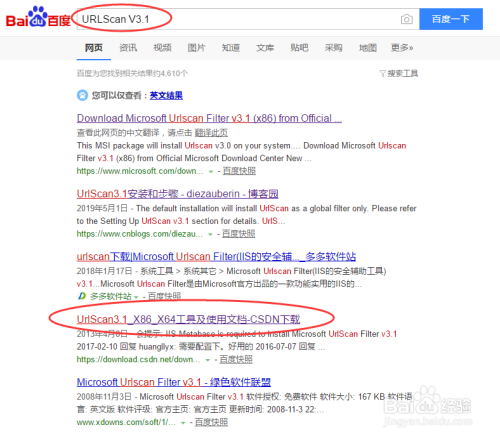Click the 百度一下 search button

tap(451, 19)
